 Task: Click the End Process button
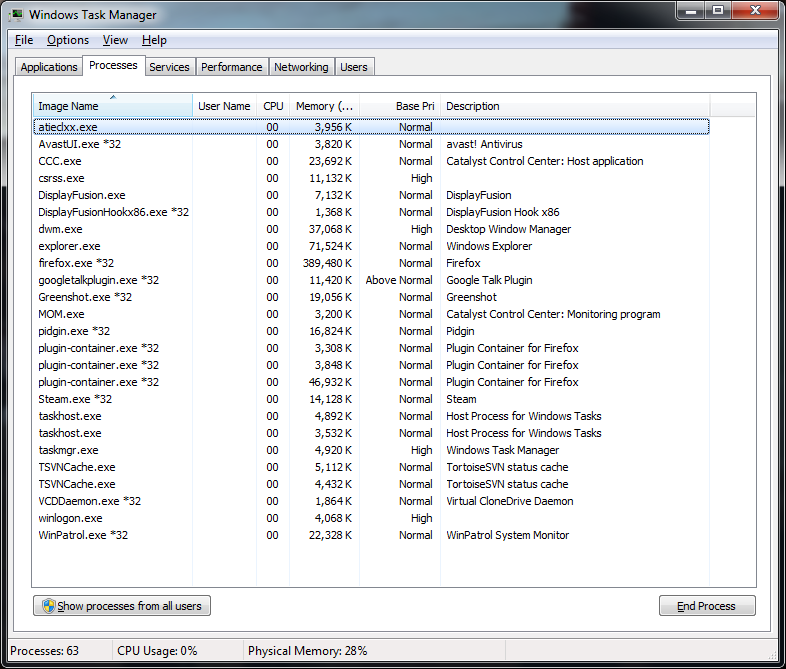[707, 606]
